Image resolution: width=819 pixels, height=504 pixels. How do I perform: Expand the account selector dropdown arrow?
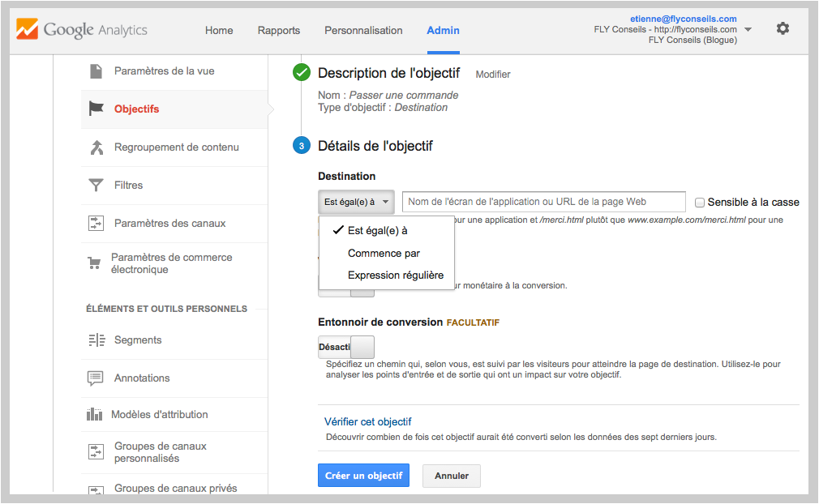click(x=748, y=30)
